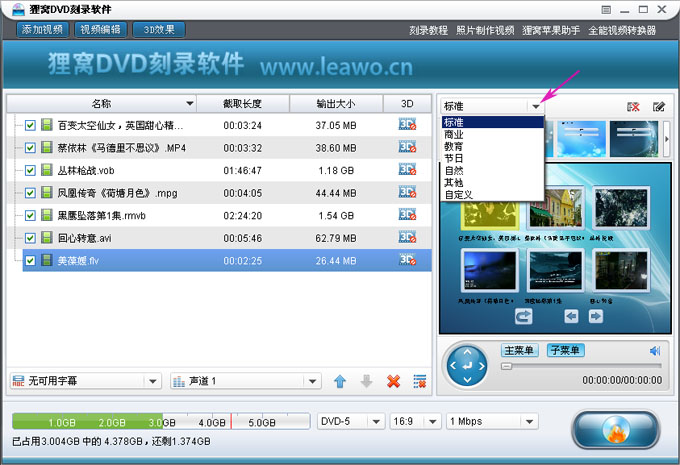Delete selected video with red X
The image size is (680, 465).
click(393, 381)
